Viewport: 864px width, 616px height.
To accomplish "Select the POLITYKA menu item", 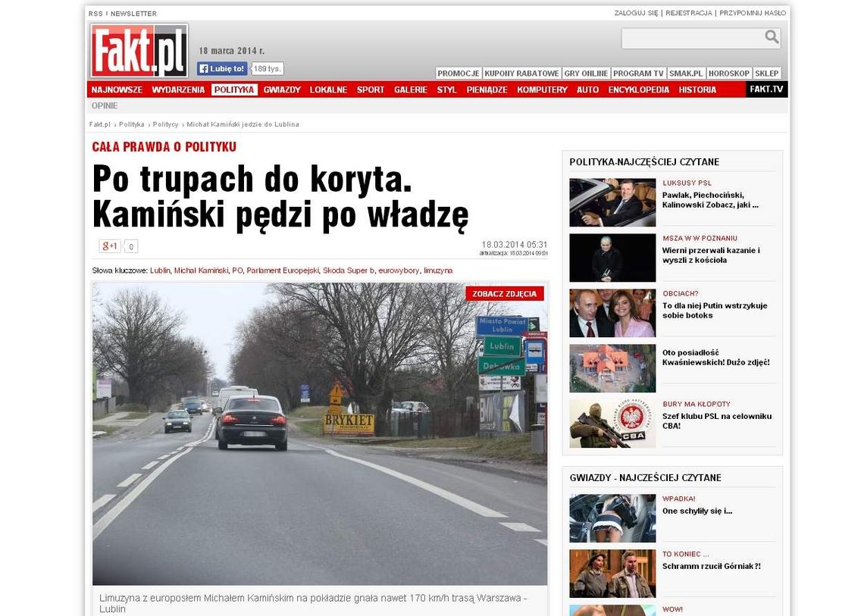I will [233, 89].
